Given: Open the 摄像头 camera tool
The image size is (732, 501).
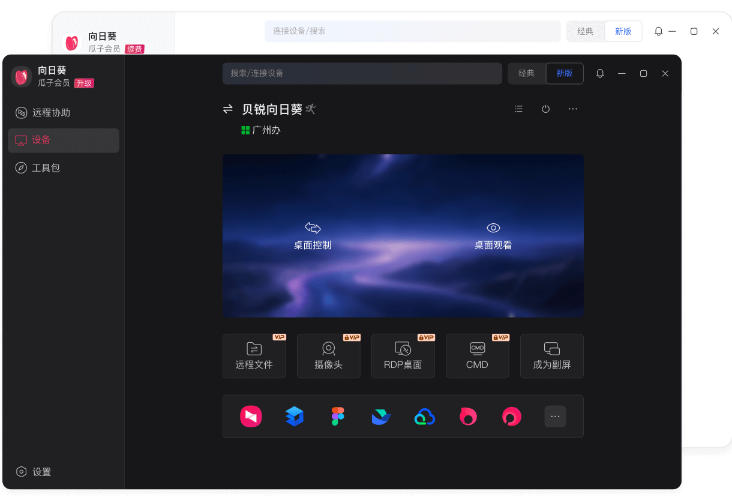Looking at the screenshot, I should (x=329, y=356).
